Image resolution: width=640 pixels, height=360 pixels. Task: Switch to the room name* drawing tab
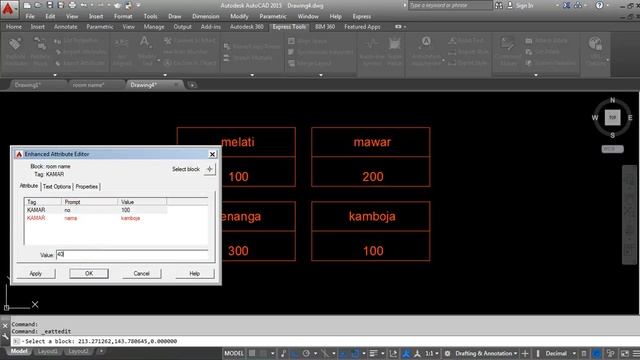point(89,85)
